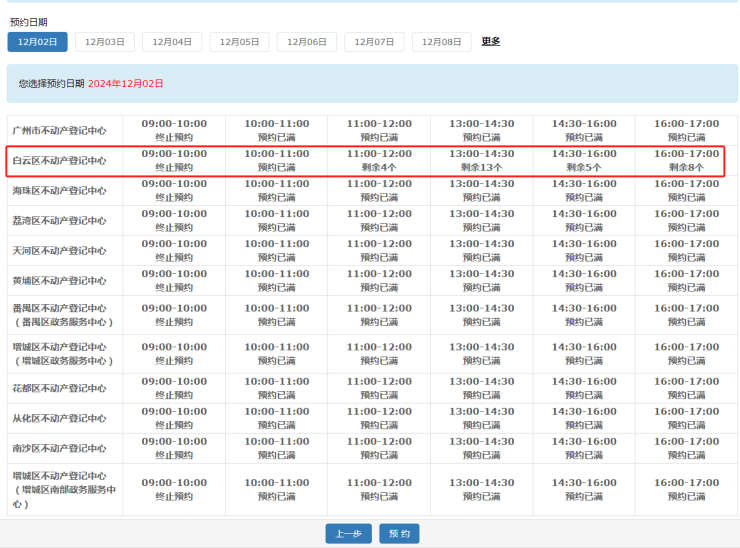This screenshot has width=740, height=548.
Task: Click 南沙区不动产登记中心 row label
Action: (x=59, y=448)
